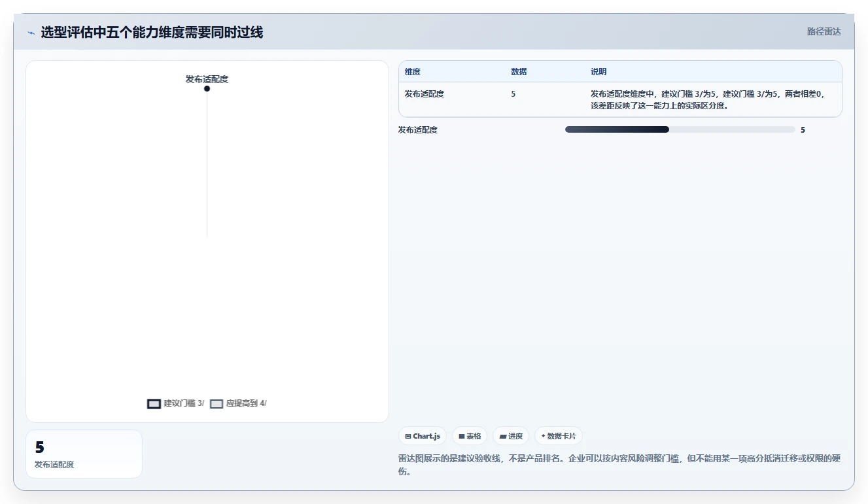Click the 发布适配度 label beside progress bar
The height and width of the screenshot is (504, 868).
pyautogui.click(x=418, y=130)
